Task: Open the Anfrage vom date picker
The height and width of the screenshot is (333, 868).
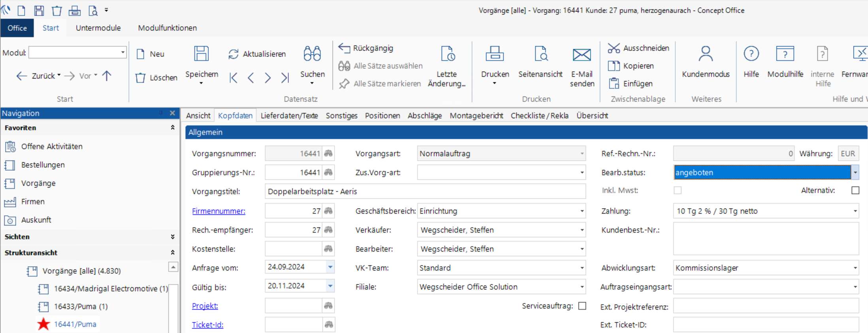Action: pyautogui.click(x=330, y=267)
